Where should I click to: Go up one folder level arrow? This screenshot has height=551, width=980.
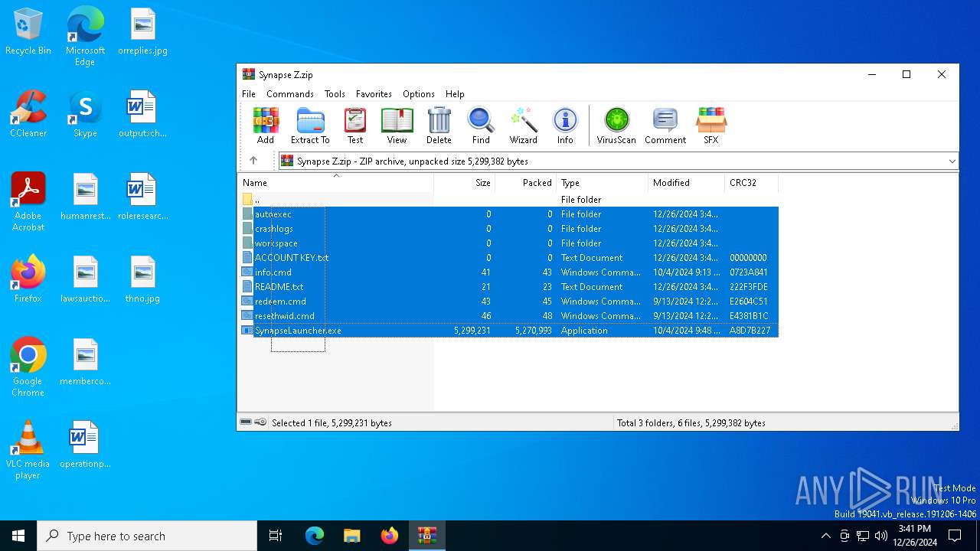[x=253, y=161]
